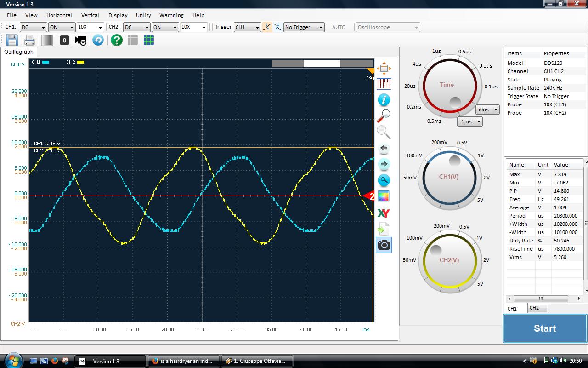Switch to CH1 measurements tab
588x368 pixels.
click(512, 309)
